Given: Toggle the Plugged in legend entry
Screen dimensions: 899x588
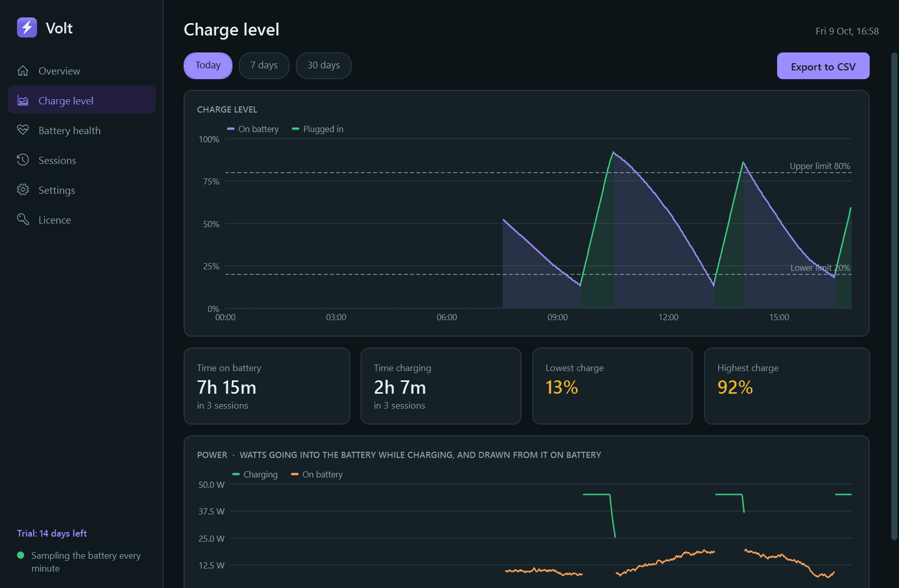Looking at the screenshot, I should point(318,129).
